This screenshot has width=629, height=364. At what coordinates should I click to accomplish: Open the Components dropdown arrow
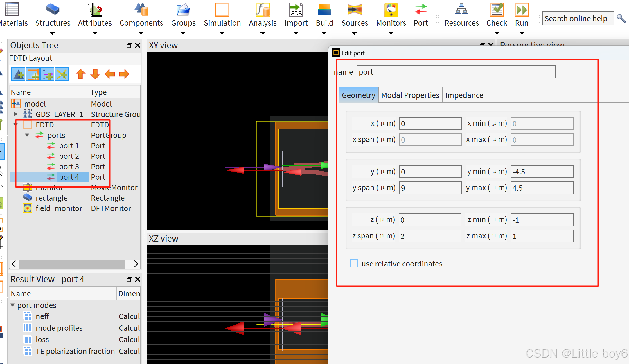pyautogui.click(x=141, y=33)
